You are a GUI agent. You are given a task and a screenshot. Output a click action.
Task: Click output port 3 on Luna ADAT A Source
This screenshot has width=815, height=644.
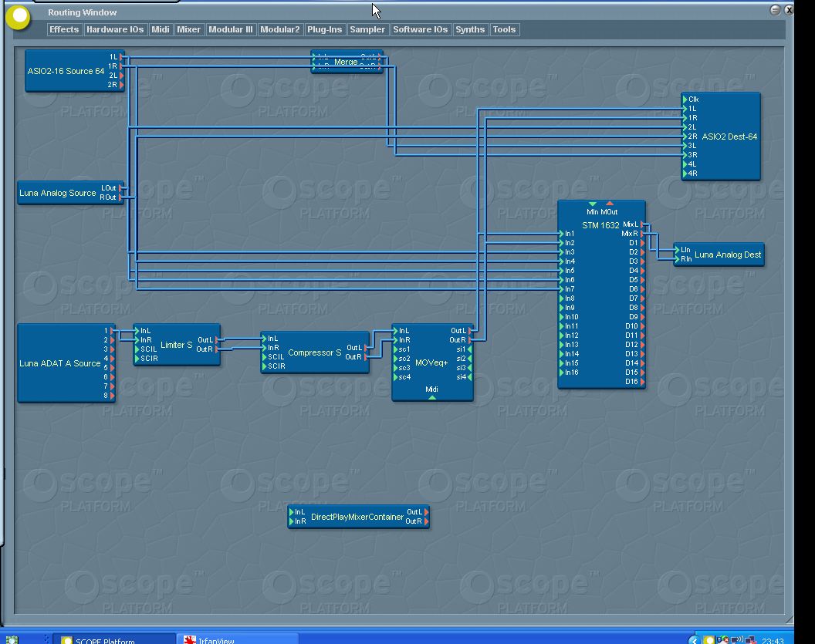coord(112,349)
